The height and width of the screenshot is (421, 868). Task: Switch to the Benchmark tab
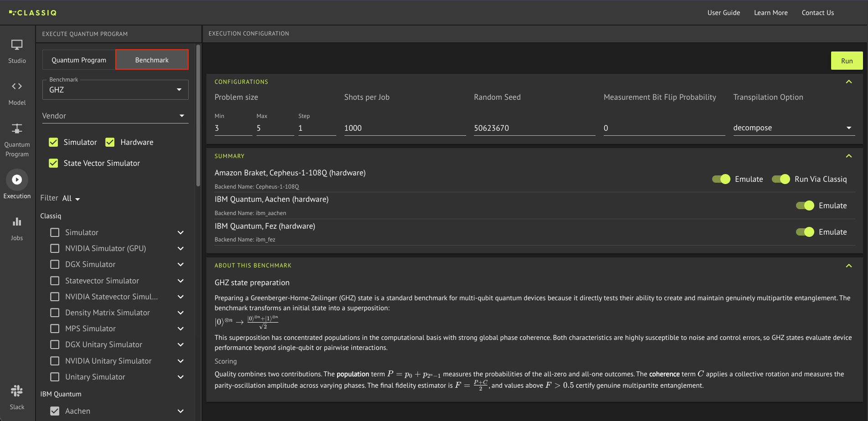[x=152, y=60]
